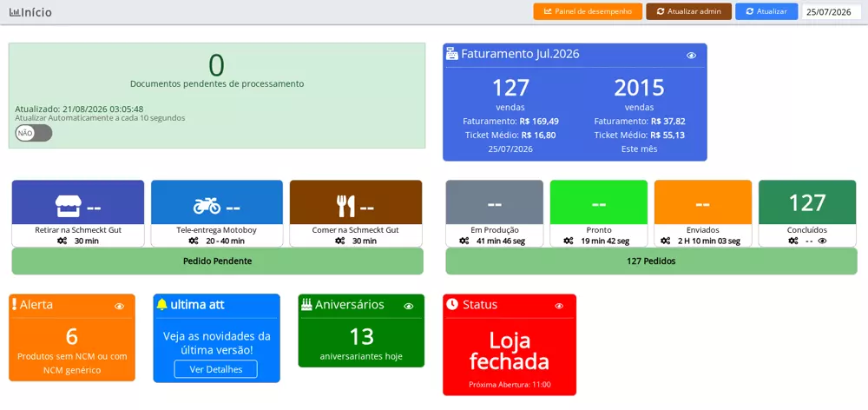The image size is (868, 410).
Task: Click the chart icon beside Início
Action: click(15, 11)
